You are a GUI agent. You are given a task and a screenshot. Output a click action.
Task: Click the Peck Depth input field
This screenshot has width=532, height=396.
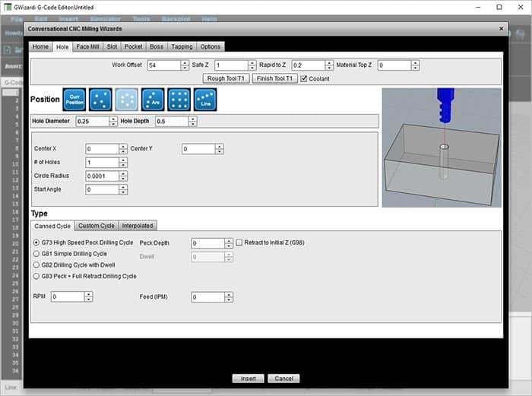coord(207,243)
